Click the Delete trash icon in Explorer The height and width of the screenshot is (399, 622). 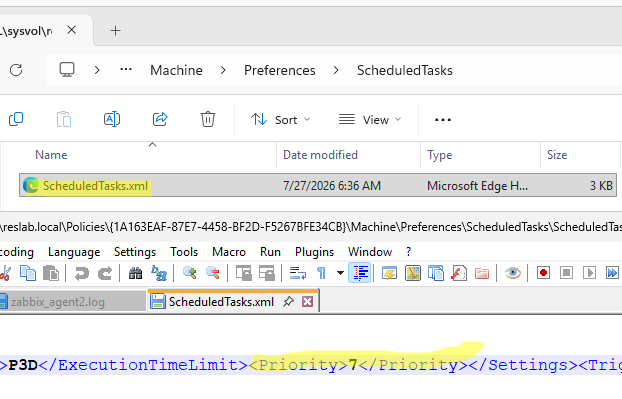207,119
